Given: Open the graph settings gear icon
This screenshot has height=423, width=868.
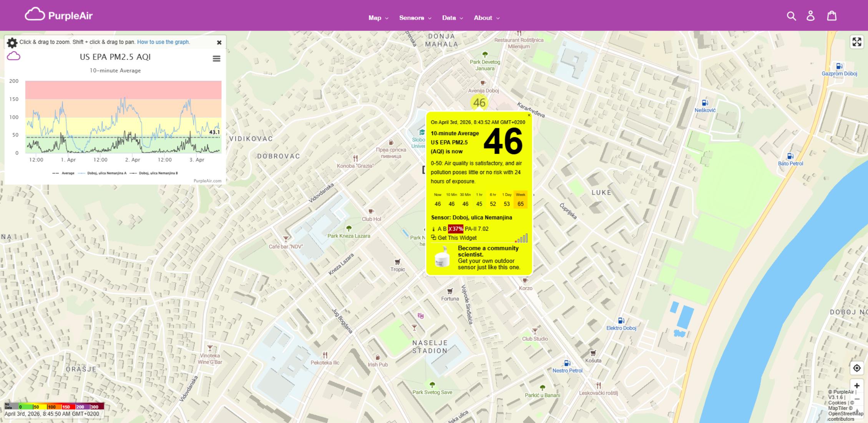Looking at the screenshot, I should (x=12, y=43).
